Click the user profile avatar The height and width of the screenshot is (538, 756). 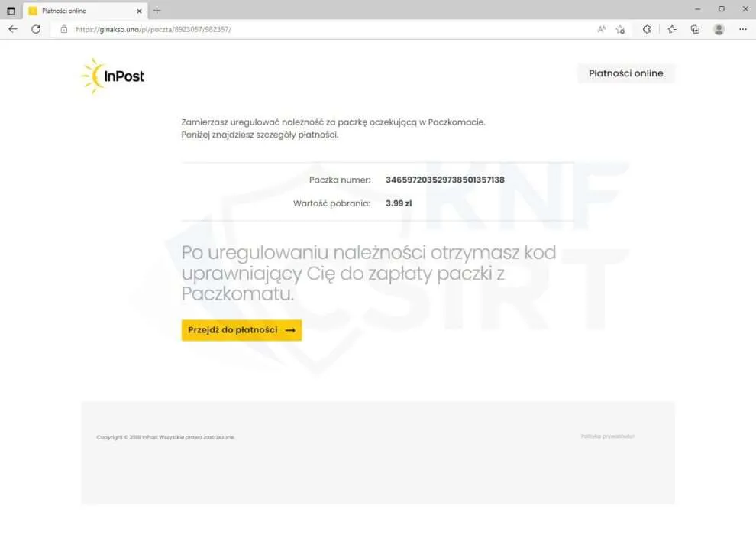[x=719, y=30]
